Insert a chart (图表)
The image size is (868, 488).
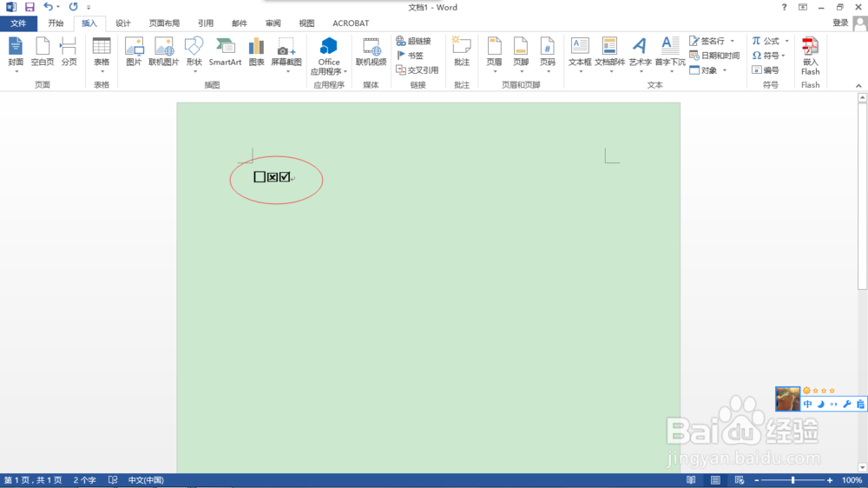click(x=256, y=53)
